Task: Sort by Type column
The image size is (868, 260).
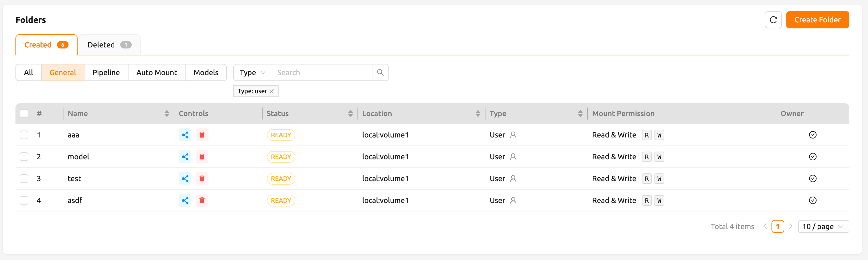Action: coord(580,114)
